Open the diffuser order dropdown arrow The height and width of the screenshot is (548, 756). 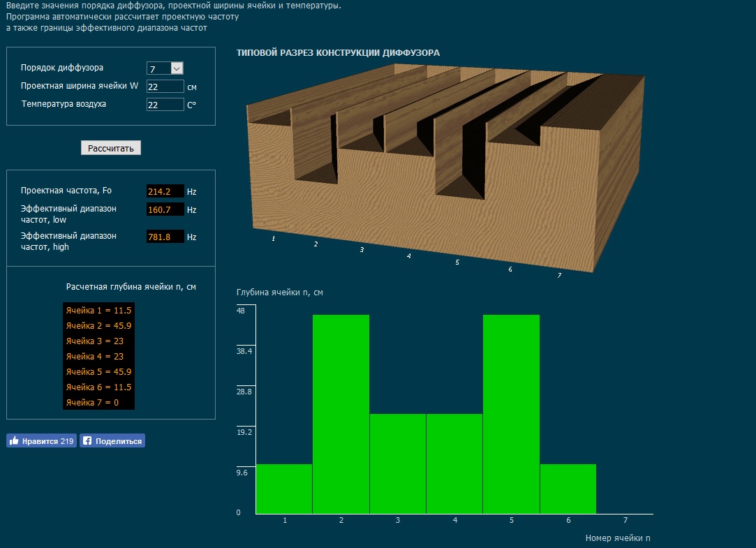coord(177,68)
